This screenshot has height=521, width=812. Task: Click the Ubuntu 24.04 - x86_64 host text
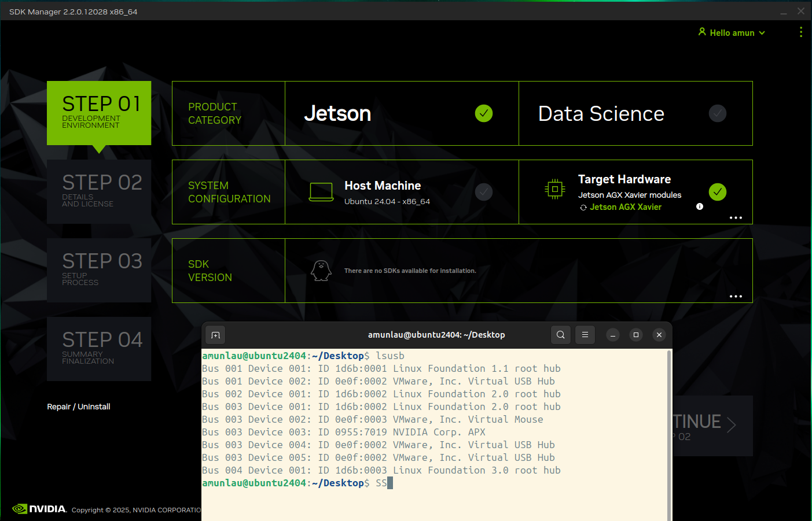[387, 202]
